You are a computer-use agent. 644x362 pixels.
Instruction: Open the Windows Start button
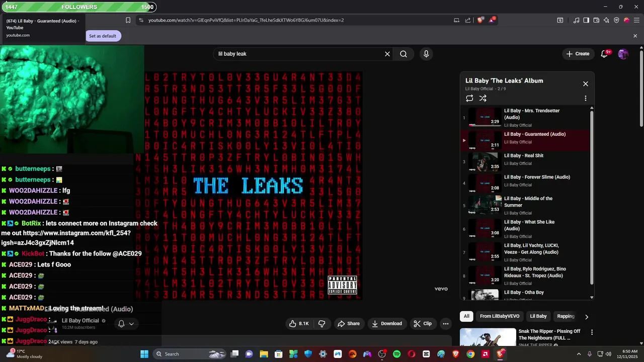pos(144,354)
